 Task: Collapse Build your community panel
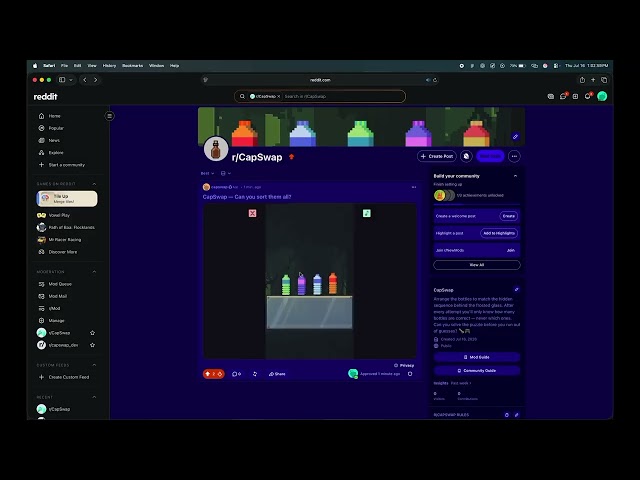tap(516, 176)
